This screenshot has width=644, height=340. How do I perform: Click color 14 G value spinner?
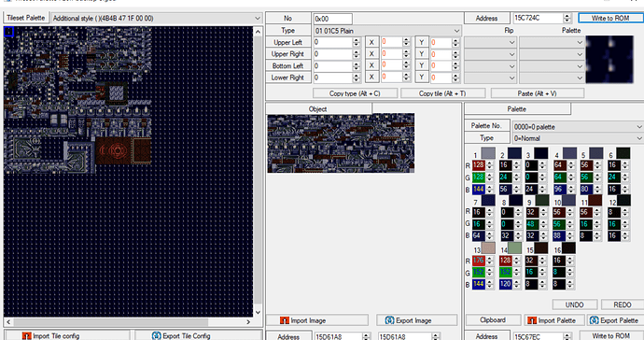click(516, 272)
